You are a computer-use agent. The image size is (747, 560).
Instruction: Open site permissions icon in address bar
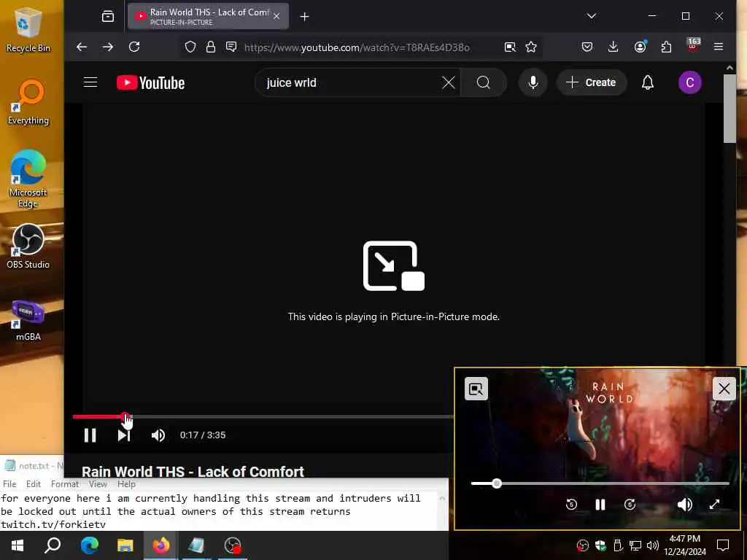231,47
